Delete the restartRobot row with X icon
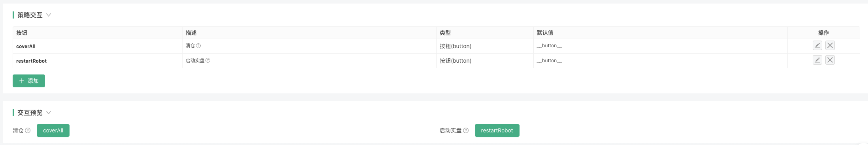 pyautogui.click(x=830, y=60)
